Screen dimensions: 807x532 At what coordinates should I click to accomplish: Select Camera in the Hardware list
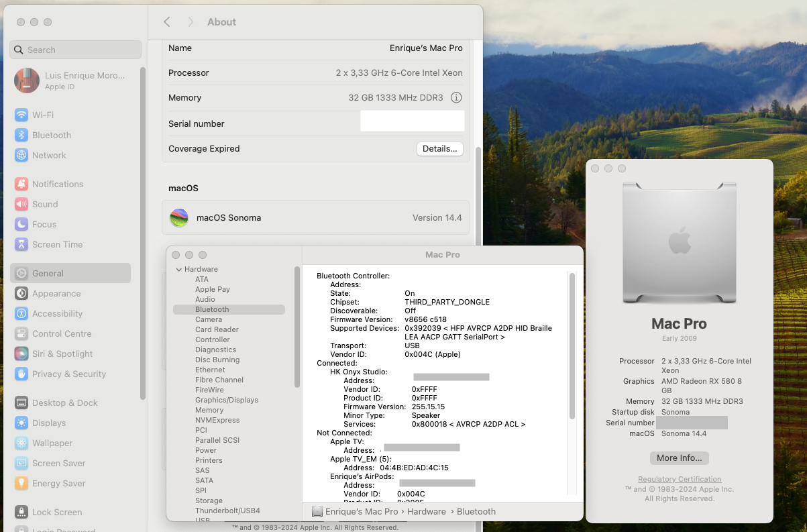point(209,319)
